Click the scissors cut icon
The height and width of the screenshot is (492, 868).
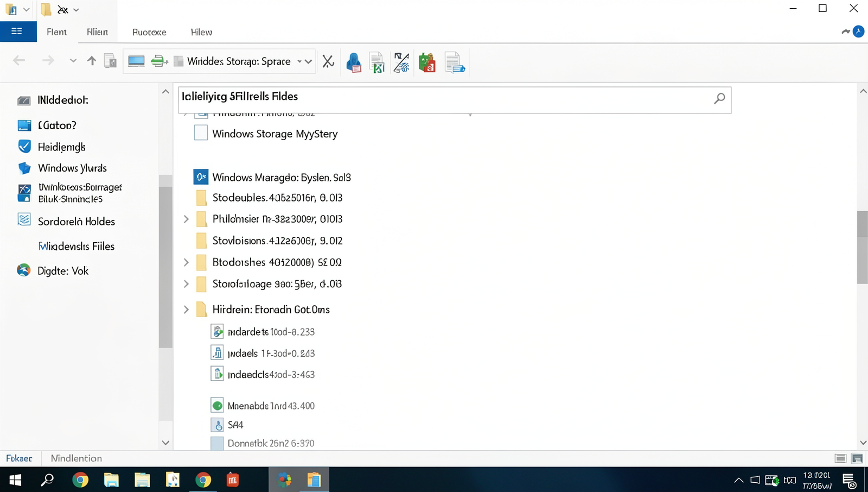pyautogui.click(x=328, y=61)
